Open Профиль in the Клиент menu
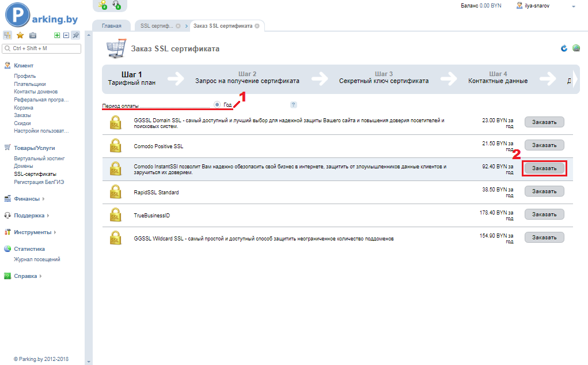The width and height of the screenshot is (588, 365). tap(25, 76)
